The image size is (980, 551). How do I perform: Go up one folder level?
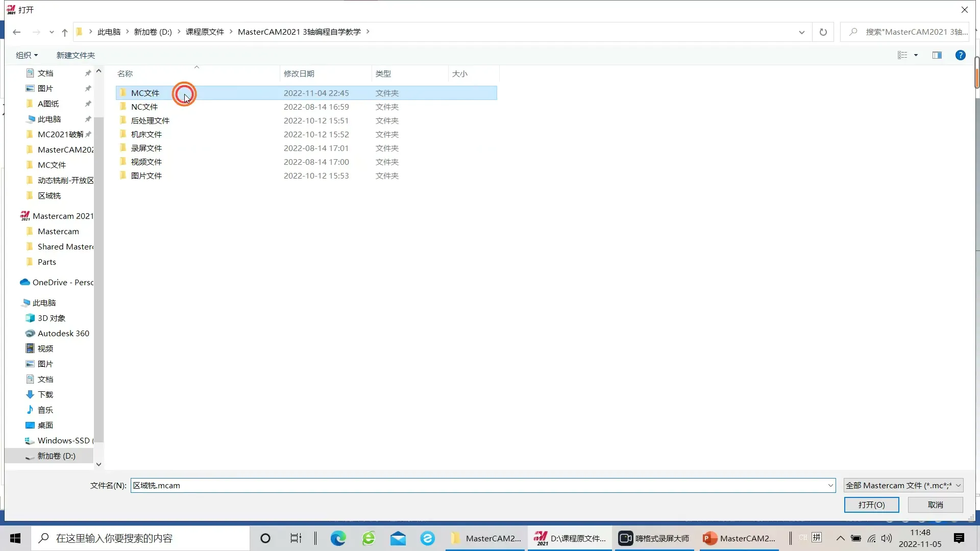[x=64, y=32]
